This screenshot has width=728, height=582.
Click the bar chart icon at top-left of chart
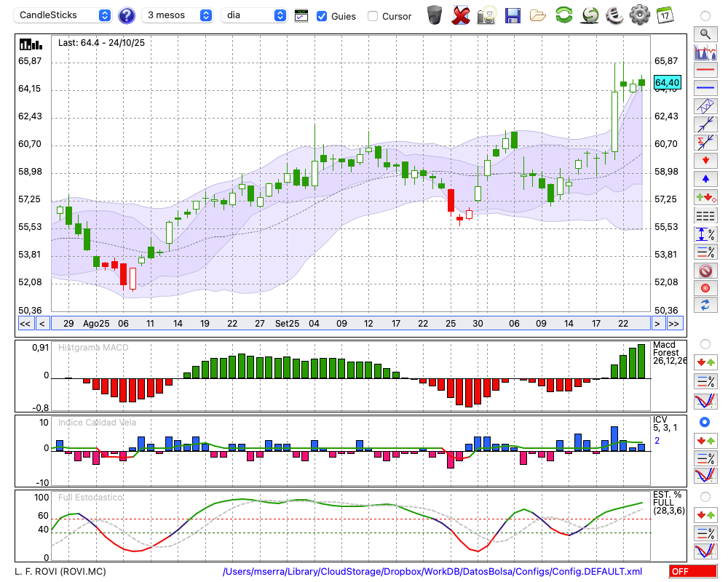click(x=31, y=44)
